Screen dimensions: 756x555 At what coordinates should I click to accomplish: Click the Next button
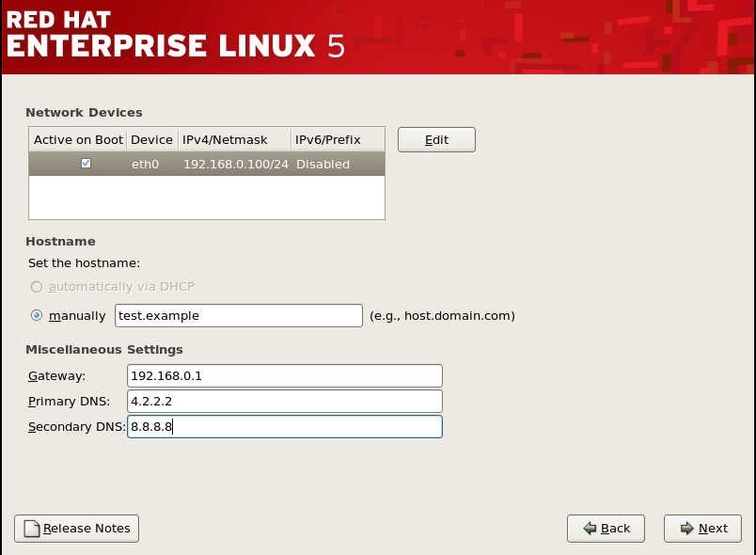[702, 528]
